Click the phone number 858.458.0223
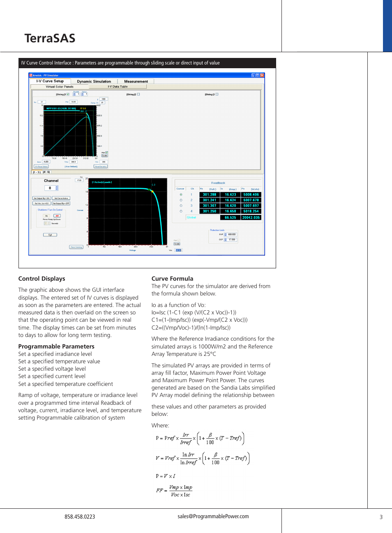This screenshot has height=533, width=392. 80,517
